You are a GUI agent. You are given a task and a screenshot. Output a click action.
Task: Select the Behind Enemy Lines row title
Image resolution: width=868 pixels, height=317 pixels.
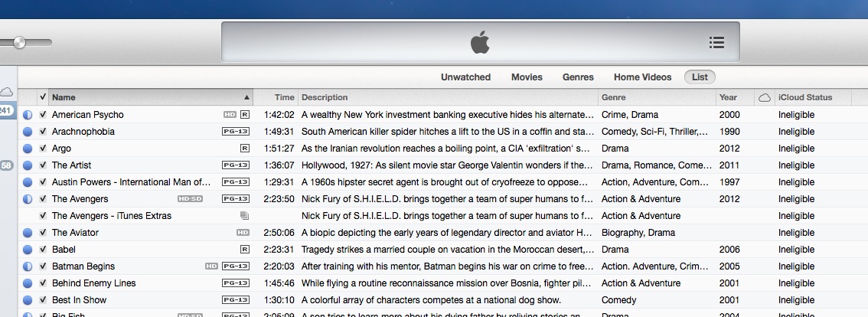coord(93,283)
